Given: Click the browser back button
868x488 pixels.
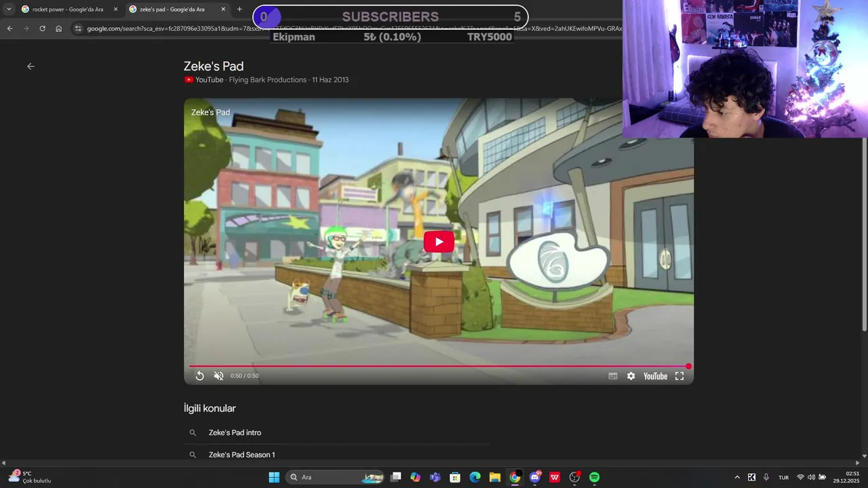Looking at the screenshot, I should point(9,28).
